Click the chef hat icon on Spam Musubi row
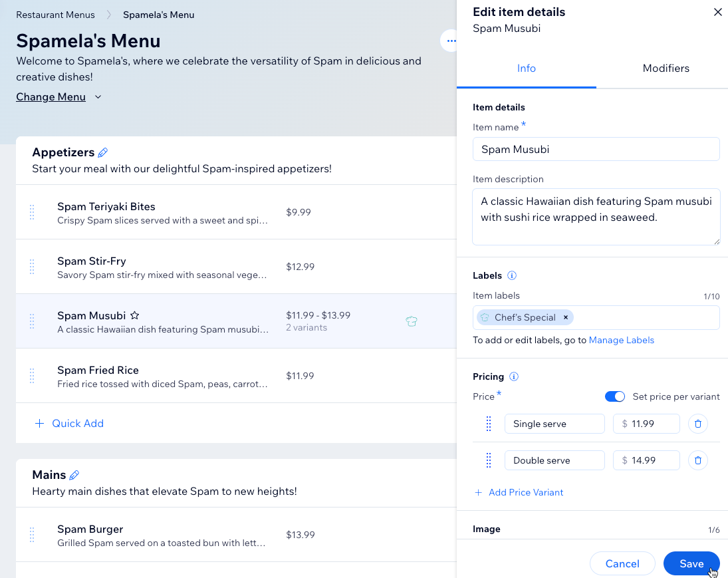 coord(412,321)
